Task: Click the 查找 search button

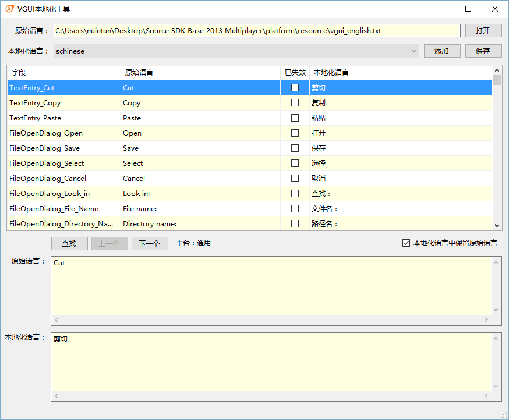Action: [69, 243]
